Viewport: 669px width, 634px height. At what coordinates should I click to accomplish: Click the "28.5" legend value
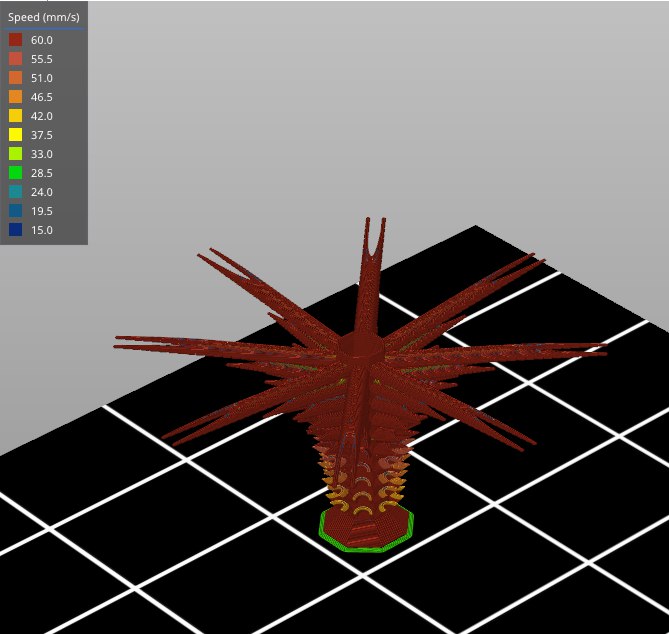pos(42,173)
